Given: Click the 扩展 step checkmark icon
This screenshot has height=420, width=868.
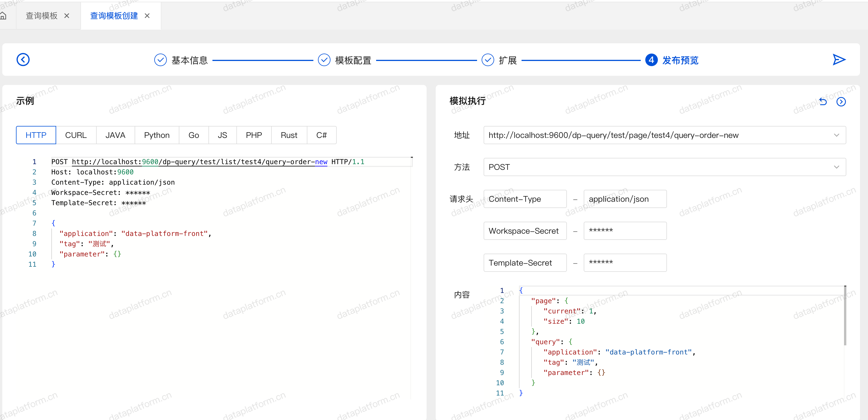Looking at the screenshot, I should tap(488, 60).
